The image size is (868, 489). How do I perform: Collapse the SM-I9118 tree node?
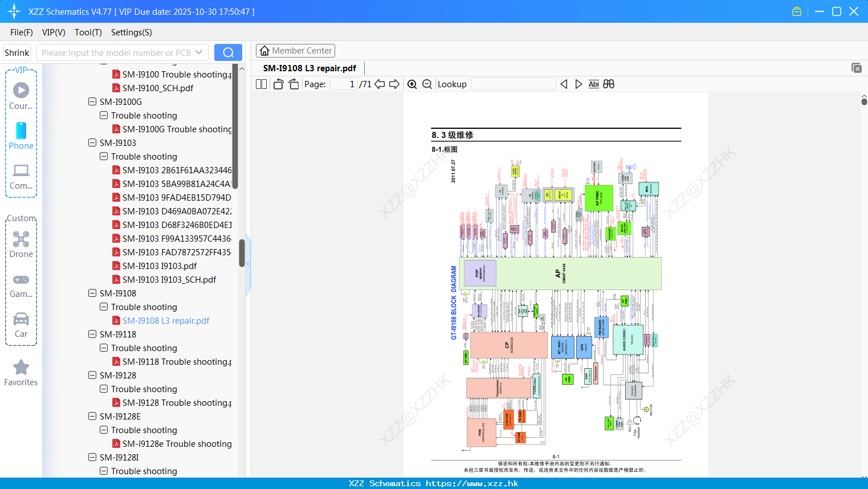click(92, 335)
